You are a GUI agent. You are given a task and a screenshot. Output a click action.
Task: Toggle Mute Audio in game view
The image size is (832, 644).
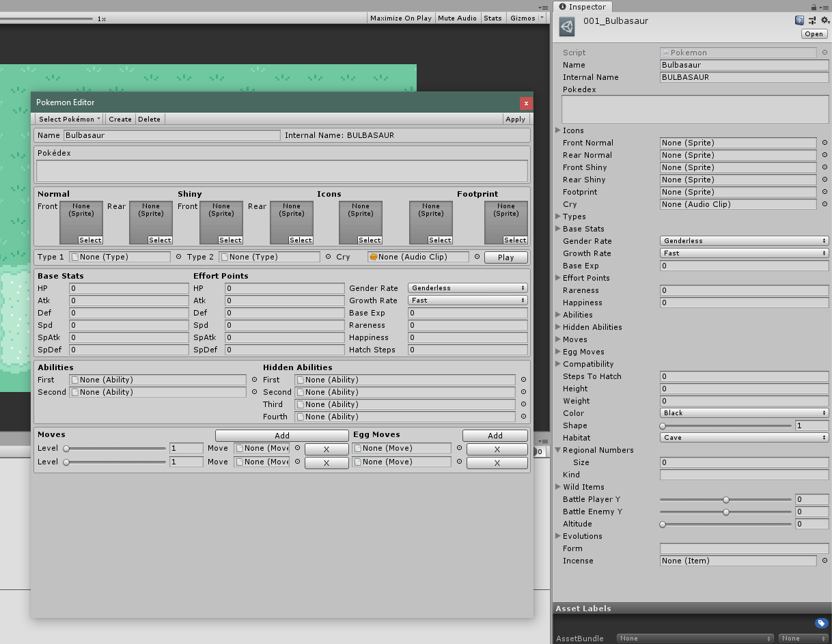click(x=457, y=18)
